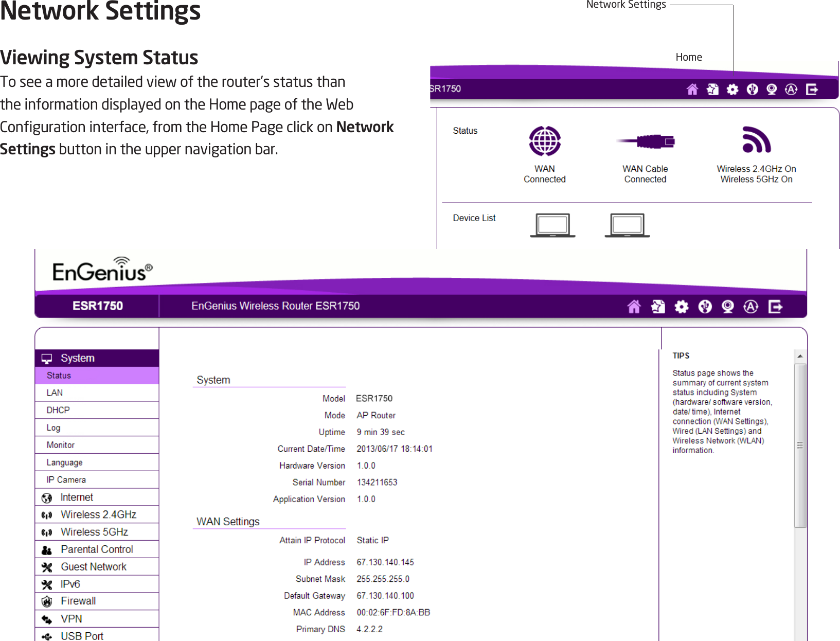Click the globe icon in the upper Home screenshot
The width and height of the screenshot is (840, 641).
[753, 90]
